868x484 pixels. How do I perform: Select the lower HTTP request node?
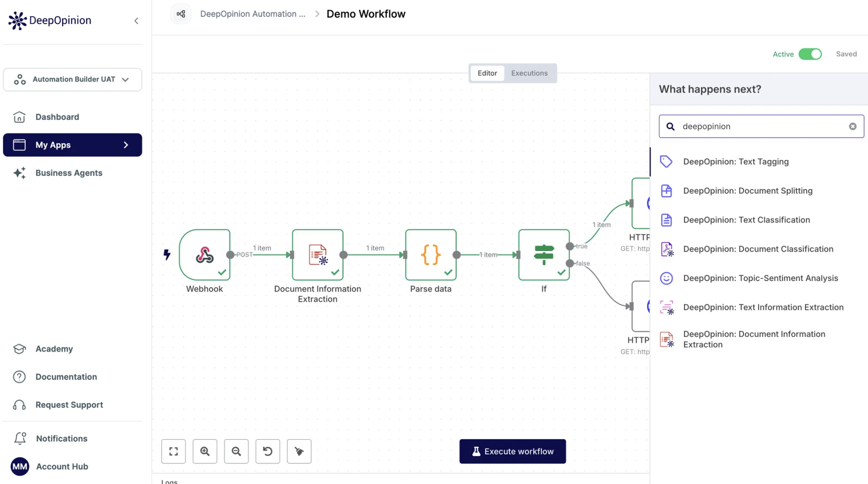pos(641,306)
